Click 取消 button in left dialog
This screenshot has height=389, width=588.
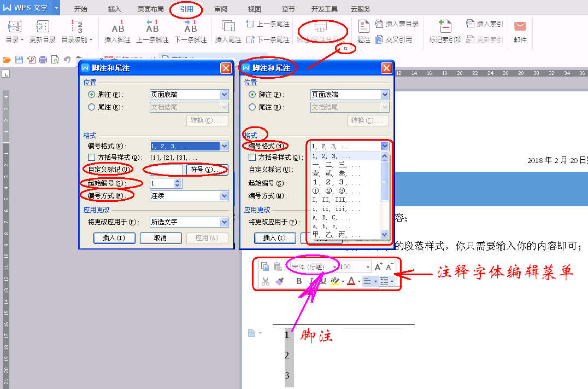(x=161, y=238)
